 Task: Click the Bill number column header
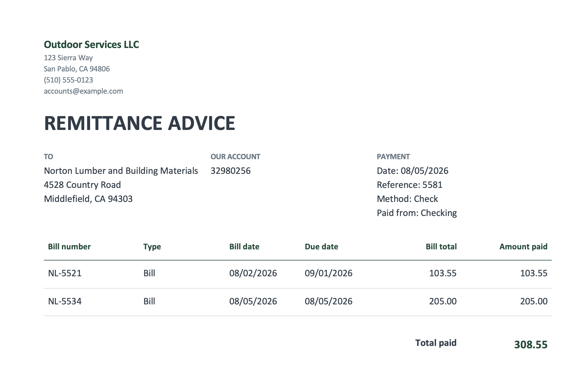(x=69, y=246)
